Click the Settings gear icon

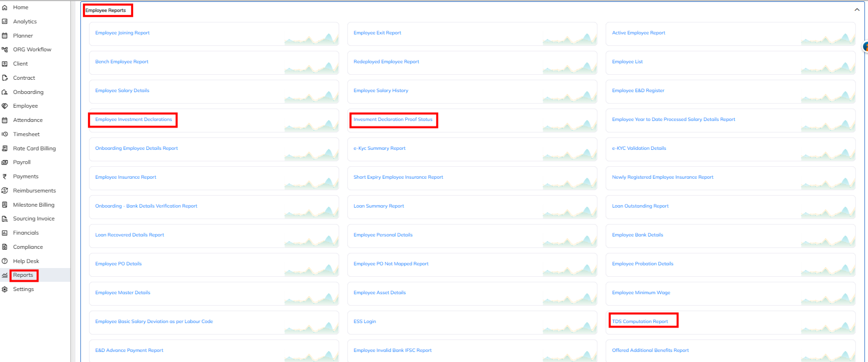(5, 289)
